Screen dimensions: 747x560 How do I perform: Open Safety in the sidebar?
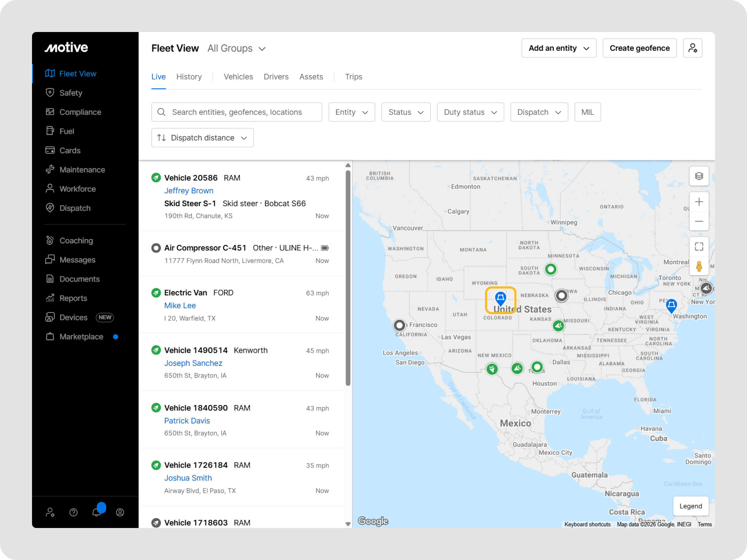(71, 93)
